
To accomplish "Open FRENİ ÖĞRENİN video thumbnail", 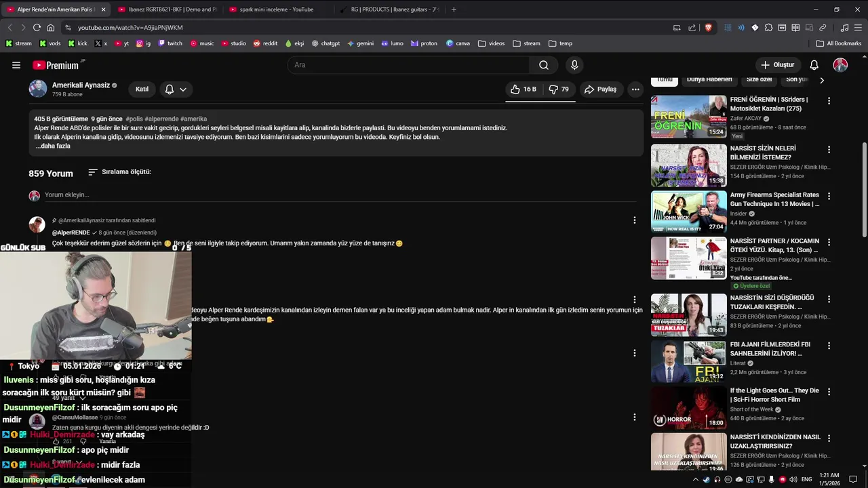I will click(x=688, y=117).
